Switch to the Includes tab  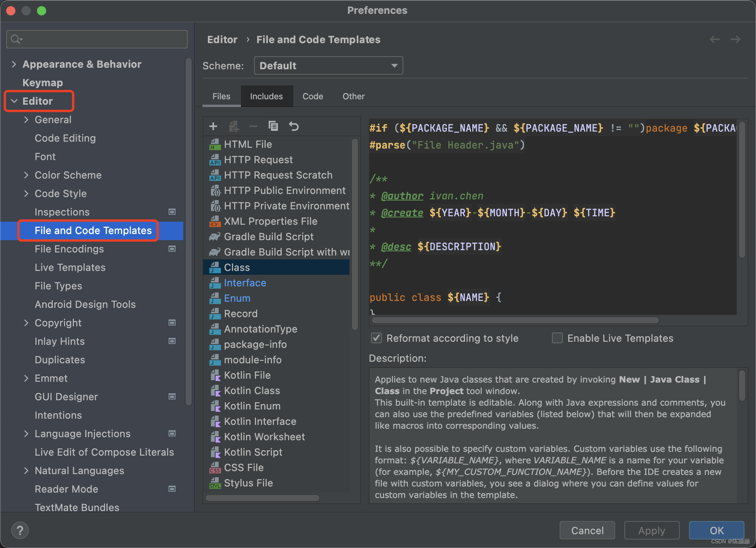click(266, 96)
